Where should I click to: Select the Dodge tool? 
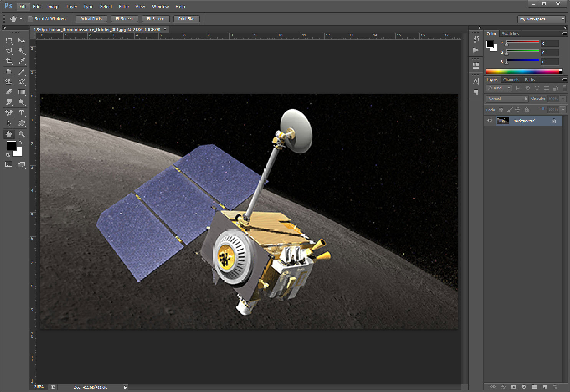click(21, 102)
